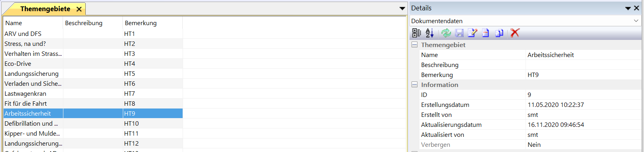Switch to categorized property view
The width and height of the screenshot is (644, 152).
tap(416, 33)
